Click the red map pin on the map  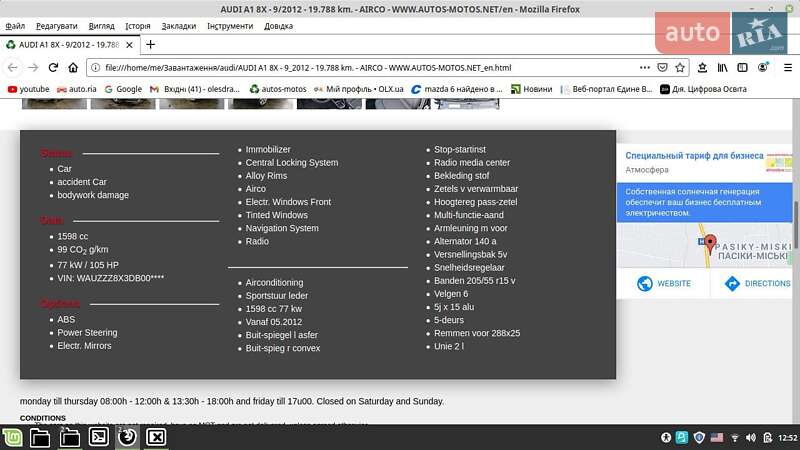[710, 243]
